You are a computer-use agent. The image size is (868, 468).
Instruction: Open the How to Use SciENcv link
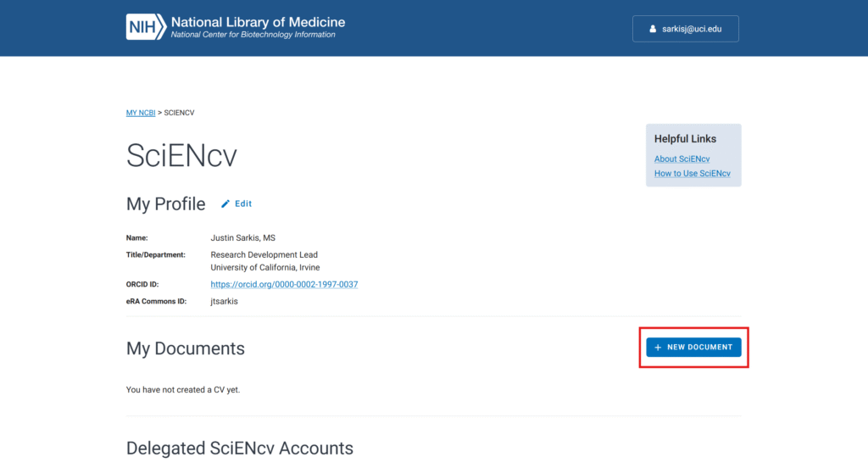click(692, 174)
